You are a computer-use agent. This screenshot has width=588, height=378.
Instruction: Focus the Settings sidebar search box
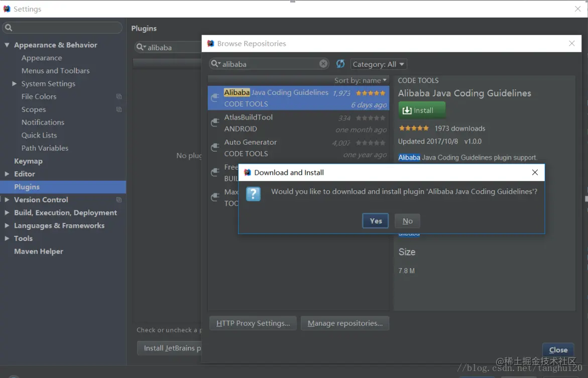pyautogui.click(x=62, y=28)
